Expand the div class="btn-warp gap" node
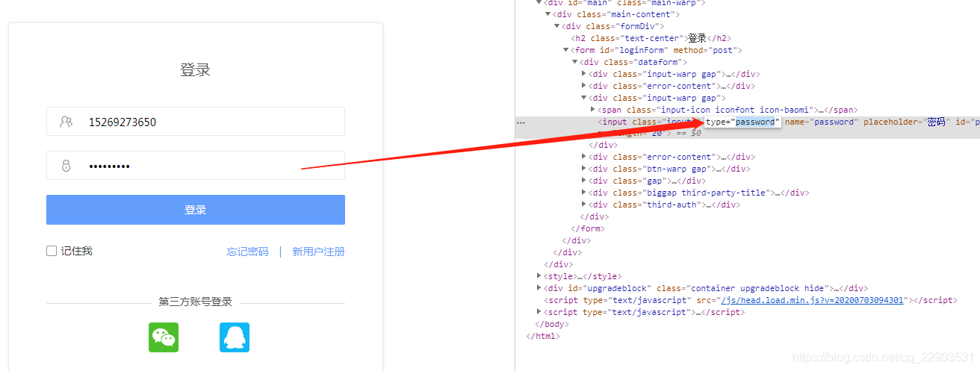The image size is (980, 371). [x=583, y=169]
